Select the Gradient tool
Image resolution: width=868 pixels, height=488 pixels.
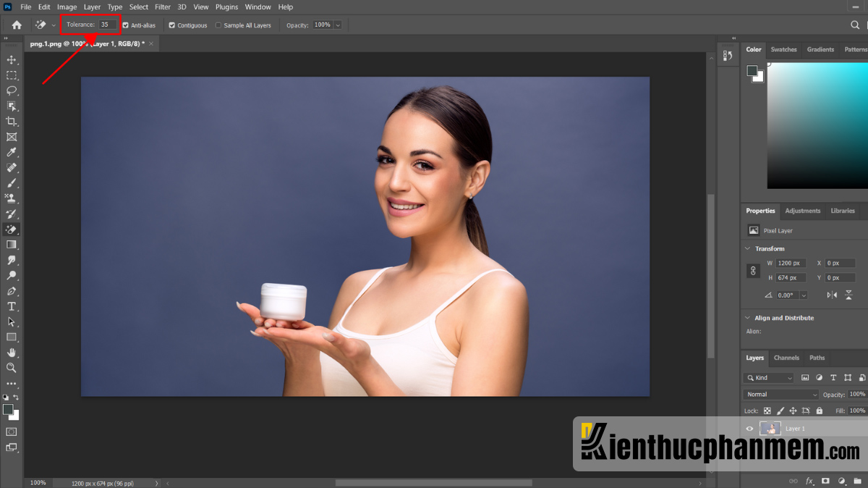12,245
